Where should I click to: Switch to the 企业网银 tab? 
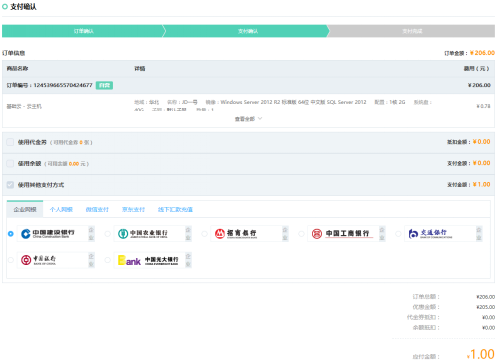coord(25,209)
